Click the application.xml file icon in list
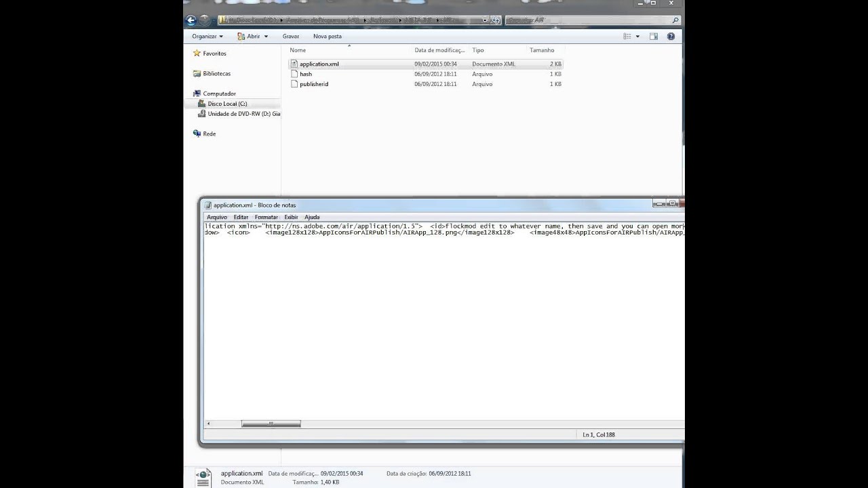The width and height of the screenshot is (868, 488). [x=294, y=64]
